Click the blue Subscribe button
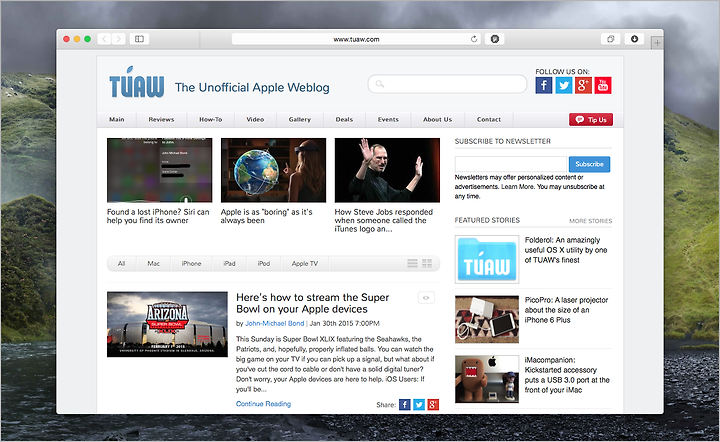Image resolution: width=720 pixels, height=442 pixels. point(590,164)
